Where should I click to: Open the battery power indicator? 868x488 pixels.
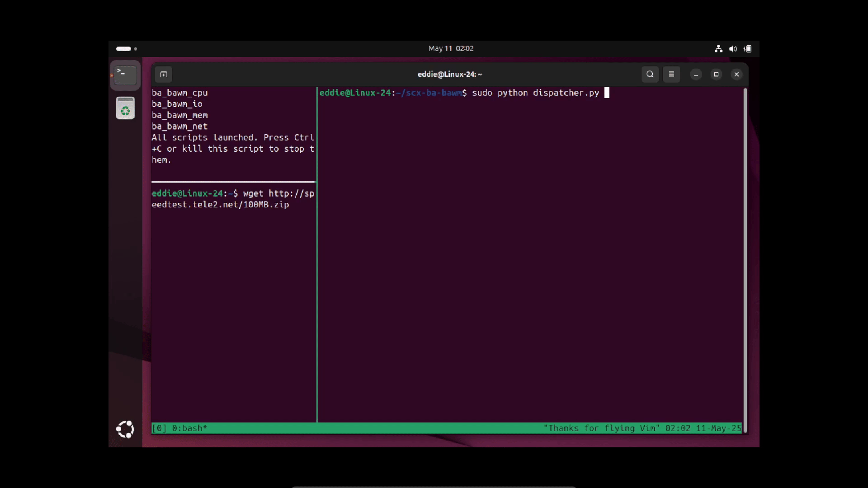click(747, 49)
